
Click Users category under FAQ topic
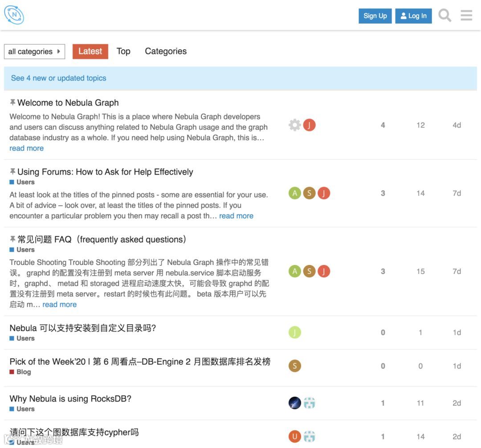[22, 249]
